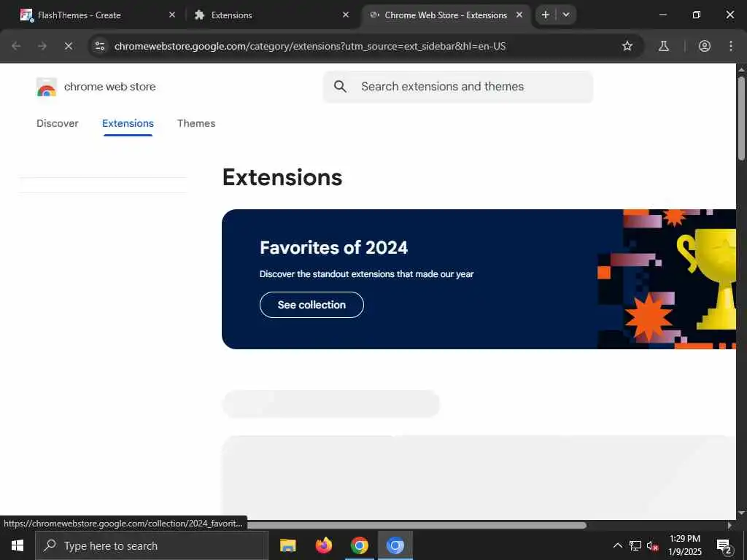The width and height of the screenshot is (747, 560).
Task: Click the Extensions page heading
Action: coord(282,177)
